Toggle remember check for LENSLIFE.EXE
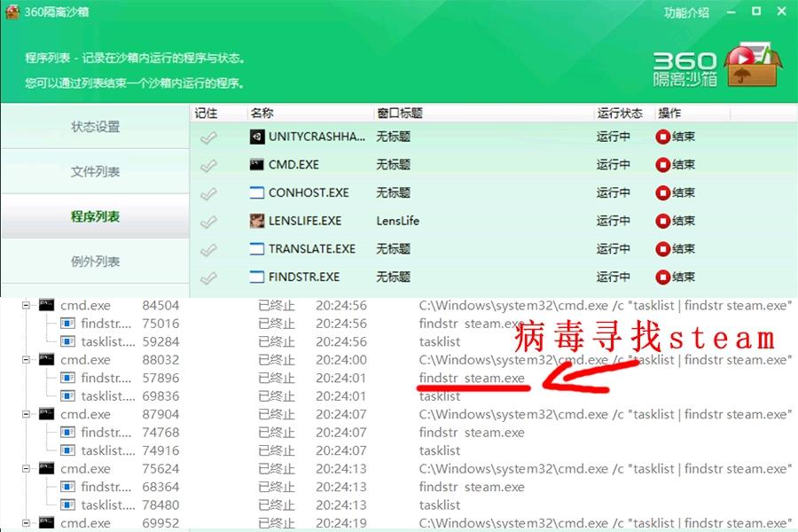798x532 pixels. pyautogui.click(x=208, y=221)
